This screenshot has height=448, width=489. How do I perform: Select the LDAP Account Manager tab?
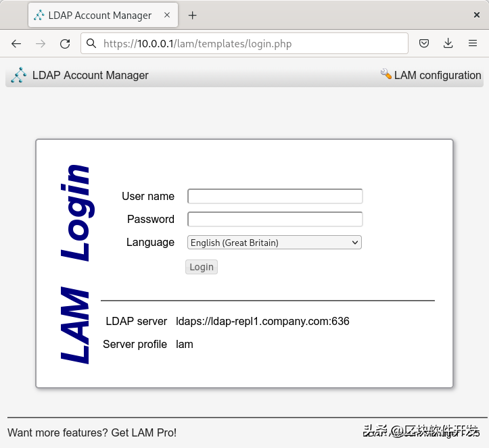point(103,15)
